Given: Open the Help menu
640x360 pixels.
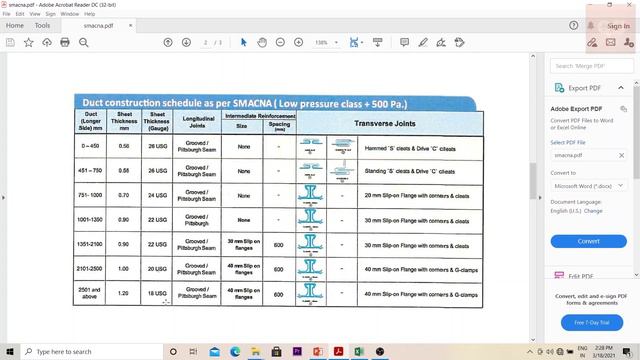Looking at the screenshot, I should [89, 14].
